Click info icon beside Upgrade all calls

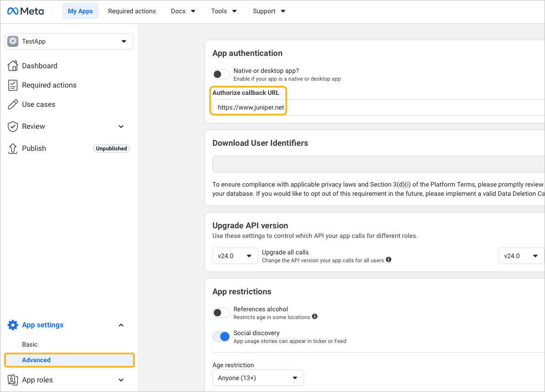coord(389,260)
